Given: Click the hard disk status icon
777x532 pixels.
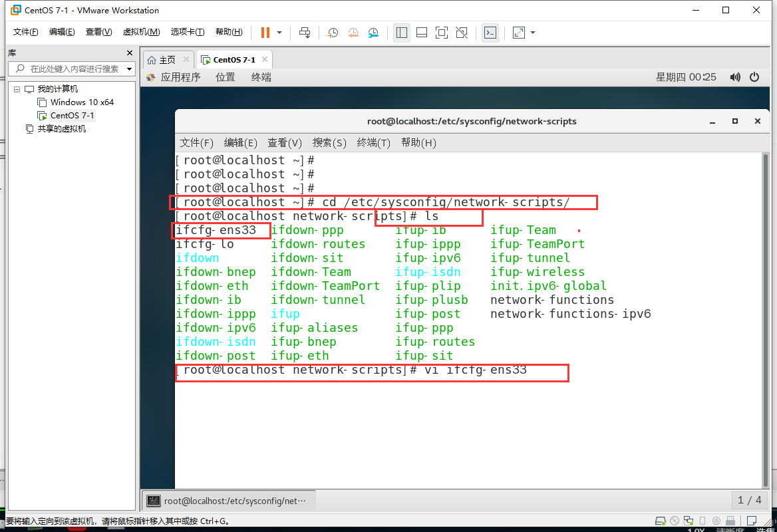Looking at the screenshot, I should [x=660, y=521].
